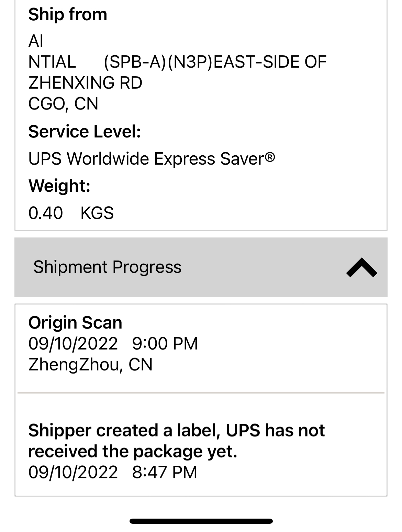Tap the CGO, CN origin text

click(63, 104)
